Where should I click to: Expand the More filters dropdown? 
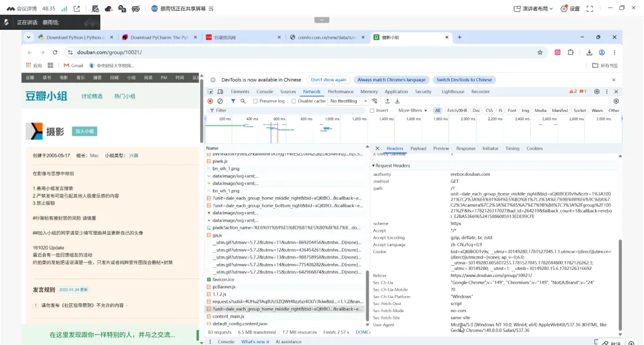click(413, 110)
